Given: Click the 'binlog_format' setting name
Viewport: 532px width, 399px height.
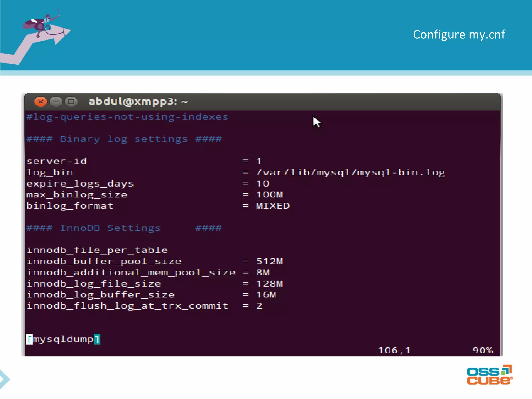Looking at the screenshot, I should click(70, 206).
